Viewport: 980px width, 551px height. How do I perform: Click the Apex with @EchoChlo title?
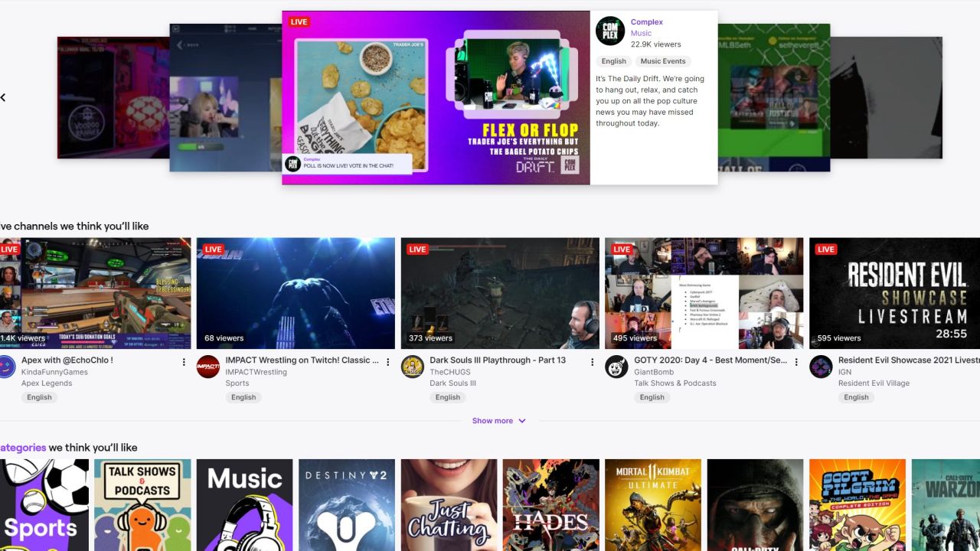(x=67, y=360)
